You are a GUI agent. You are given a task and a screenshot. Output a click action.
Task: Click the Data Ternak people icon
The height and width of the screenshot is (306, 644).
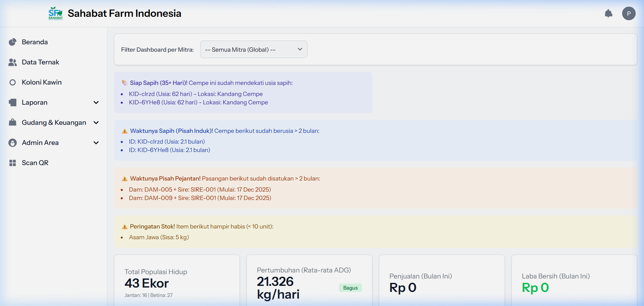point(13,62)
